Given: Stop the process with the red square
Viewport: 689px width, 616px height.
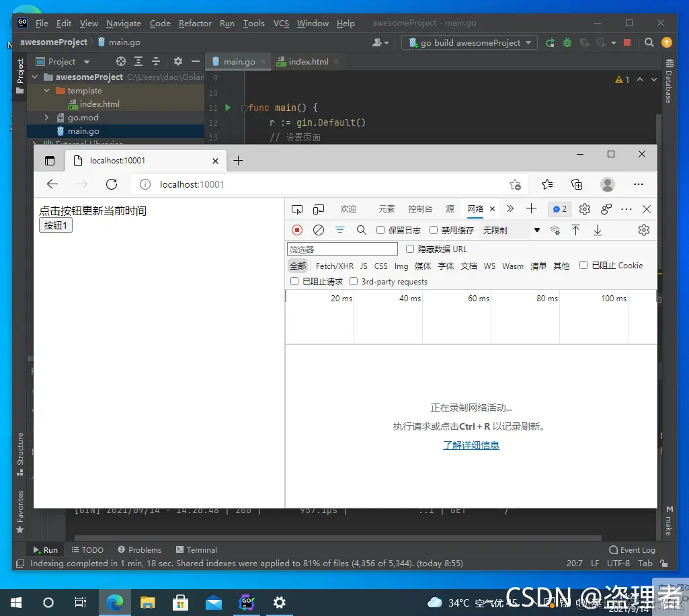Looking at the screenshot, I should click(x=626, y=42).
